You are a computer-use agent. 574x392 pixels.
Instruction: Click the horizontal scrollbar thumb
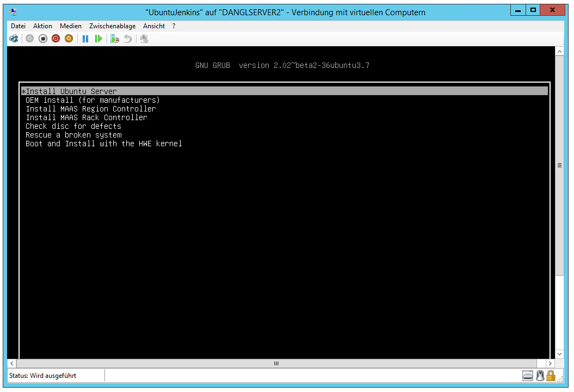tap(276, 364)
